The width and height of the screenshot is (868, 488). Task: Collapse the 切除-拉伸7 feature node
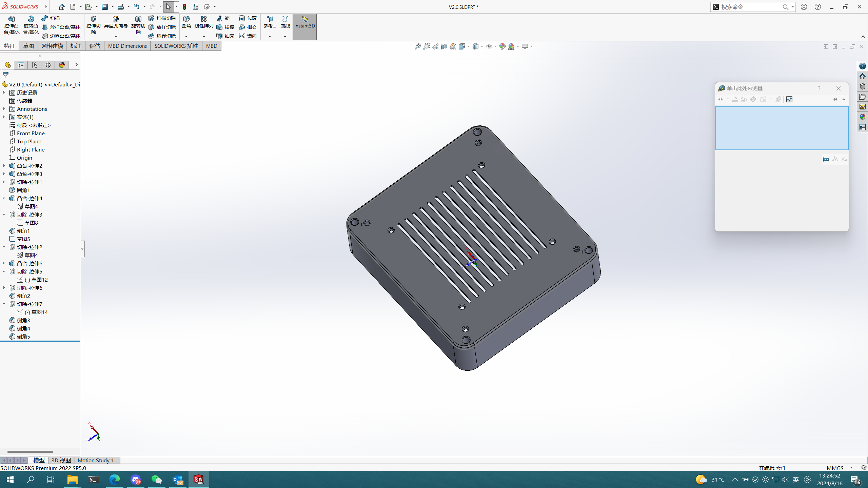coord(4,304)
